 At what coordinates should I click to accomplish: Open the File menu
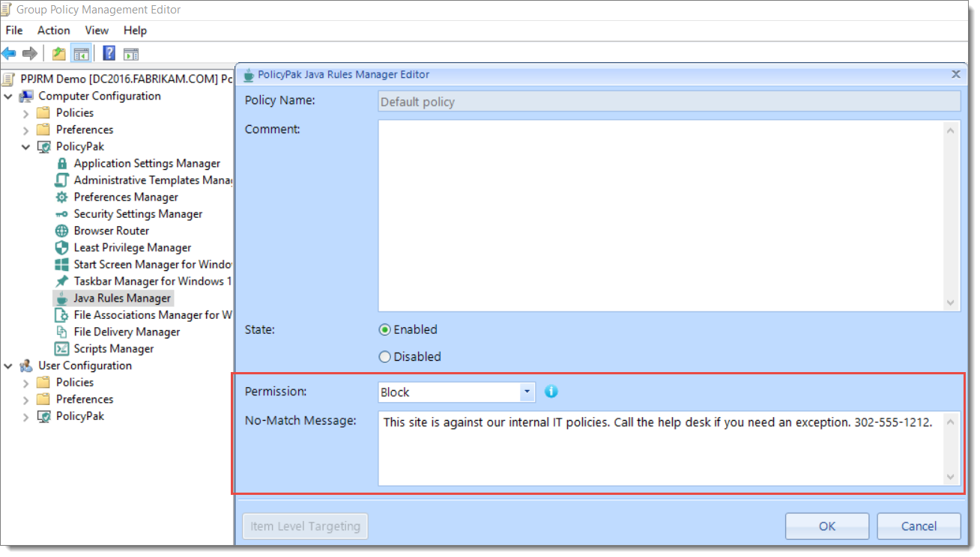click(14, 30)
